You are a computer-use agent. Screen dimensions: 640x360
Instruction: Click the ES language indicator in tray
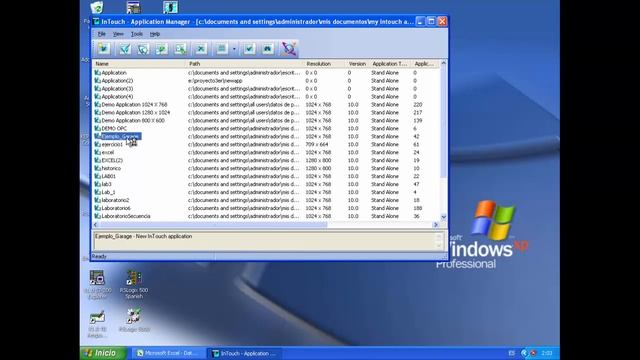tap(511, 353)
